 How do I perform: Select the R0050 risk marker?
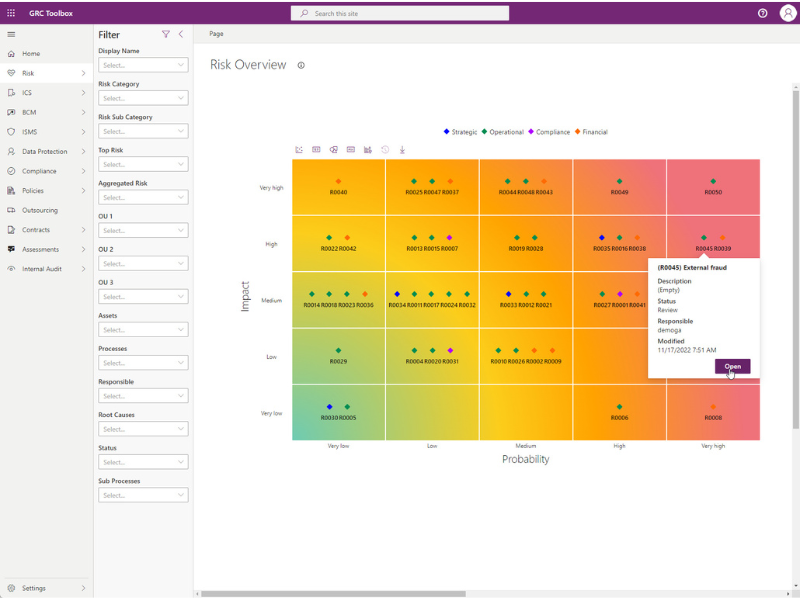point(713,181)
